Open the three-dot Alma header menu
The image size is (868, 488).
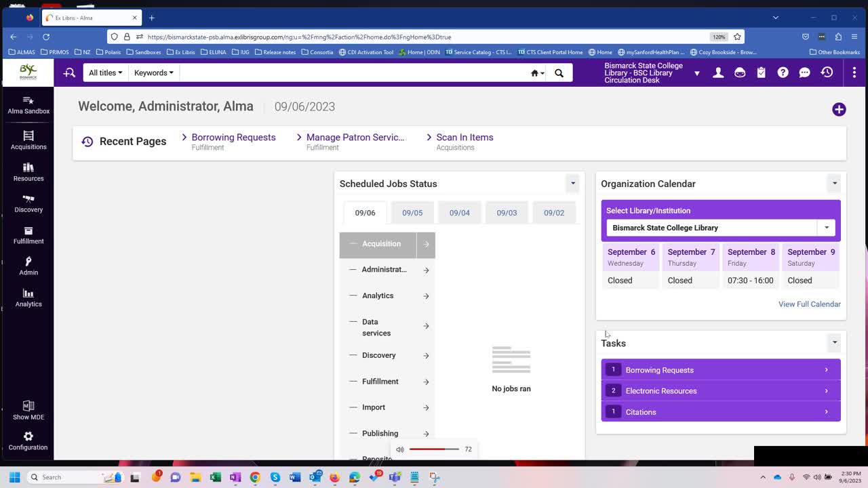point(854,73)
